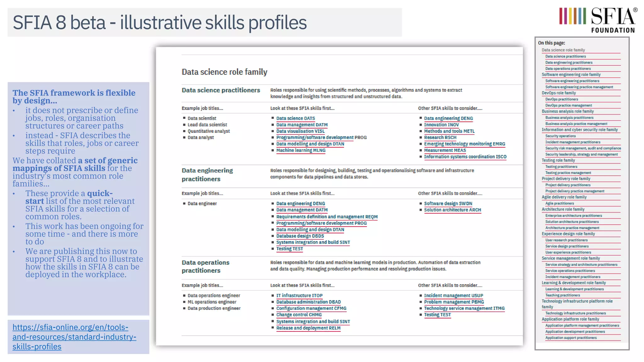
Task: Open Software engineering practice management entry
Action: click(x=579, y=87)
